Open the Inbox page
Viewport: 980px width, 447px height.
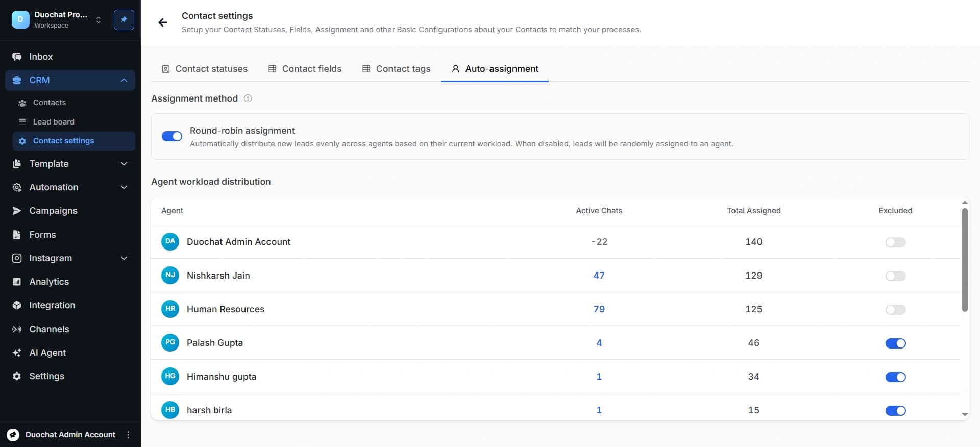[70, 57]
